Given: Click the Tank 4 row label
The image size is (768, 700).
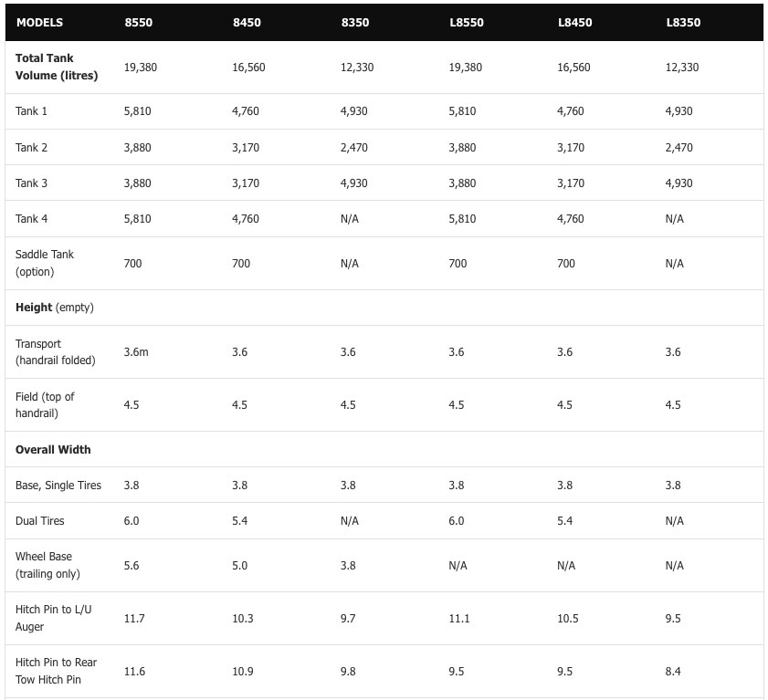Looking at the screenshot, I should (32, 219).
